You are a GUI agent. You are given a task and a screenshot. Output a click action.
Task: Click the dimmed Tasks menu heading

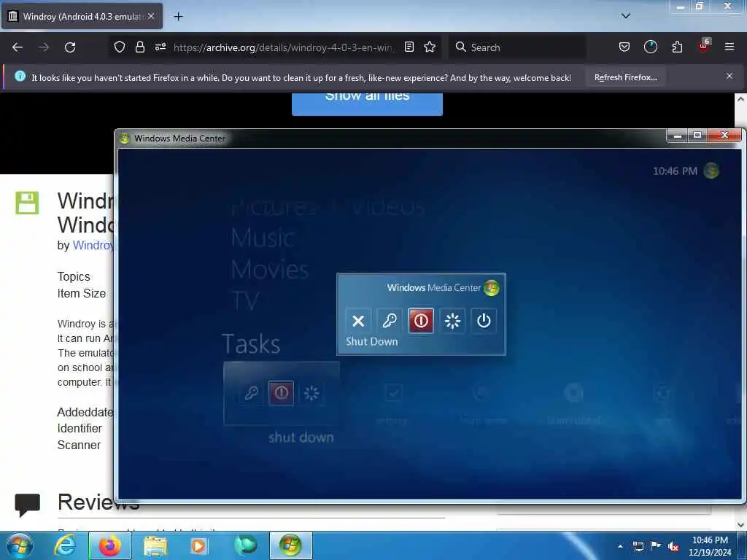coord(251,344)
